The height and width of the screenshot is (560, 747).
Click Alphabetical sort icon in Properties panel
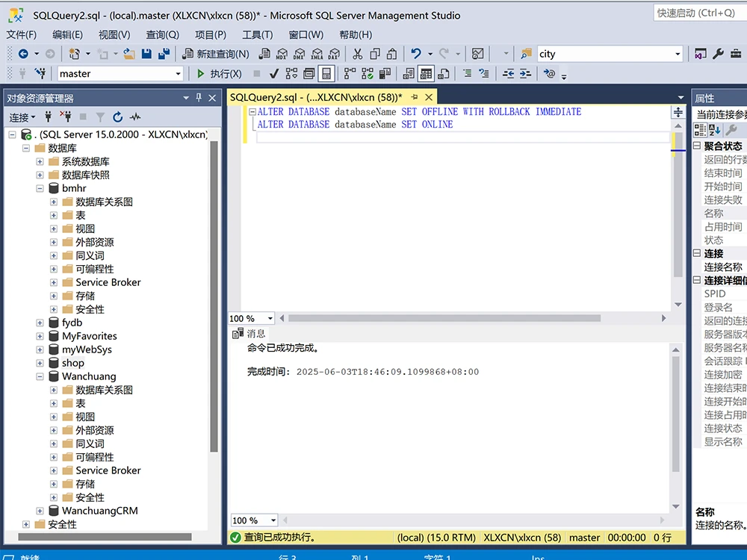[715, 129]
